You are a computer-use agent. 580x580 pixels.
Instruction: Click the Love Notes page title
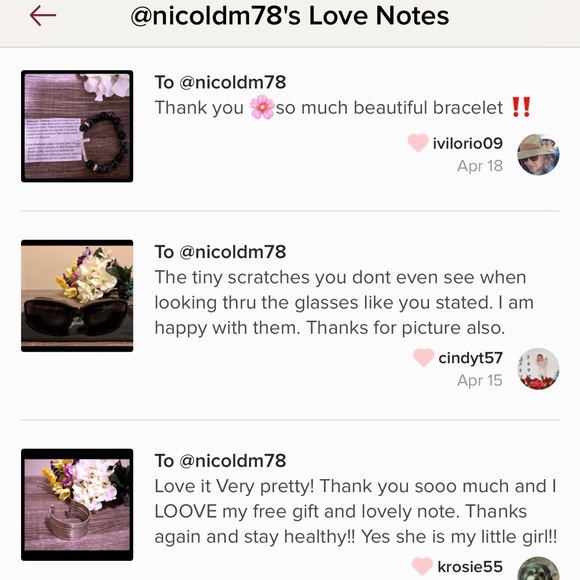[x=290, y=16]
